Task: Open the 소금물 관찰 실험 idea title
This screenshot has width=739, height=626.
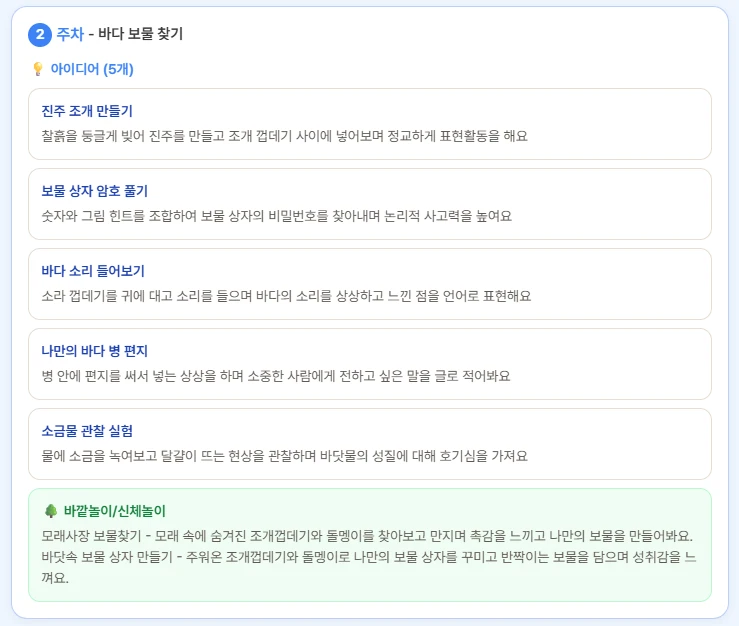Action: click(87, 431)
